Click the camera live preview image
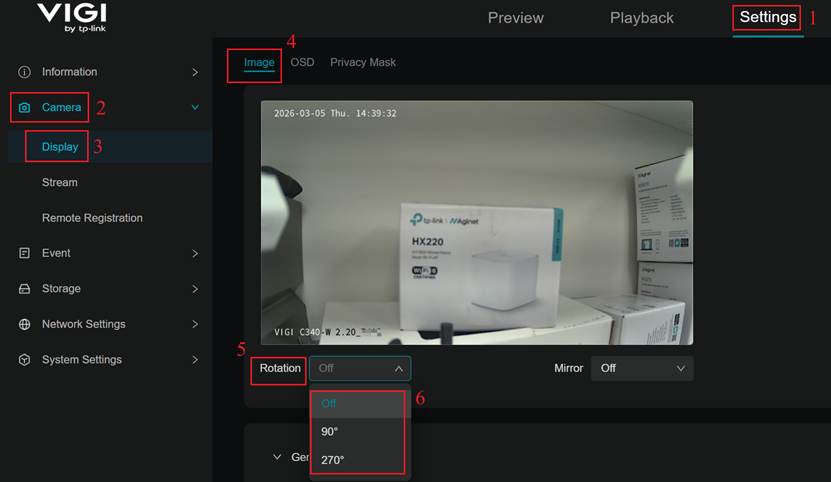The height and width of the screenshot is (482, 831). tap(477, 223)
